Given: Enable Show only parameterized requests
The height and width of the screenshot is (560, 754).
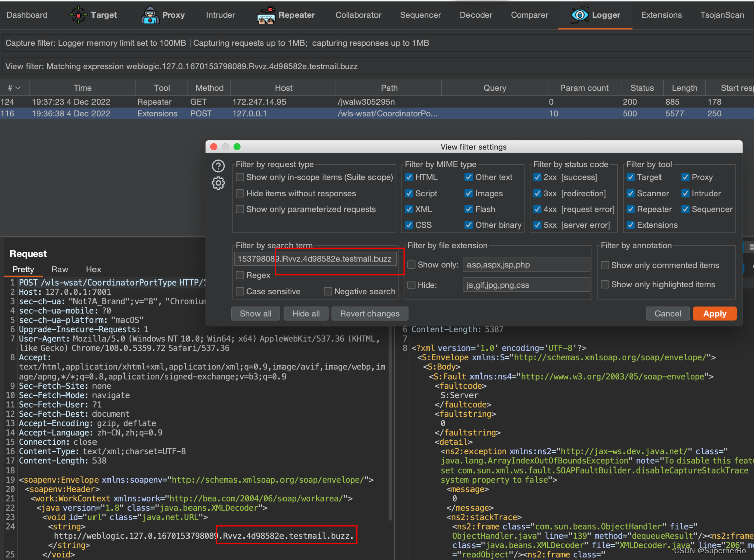Looking at the screenshot, I should (x=240, y=209).
